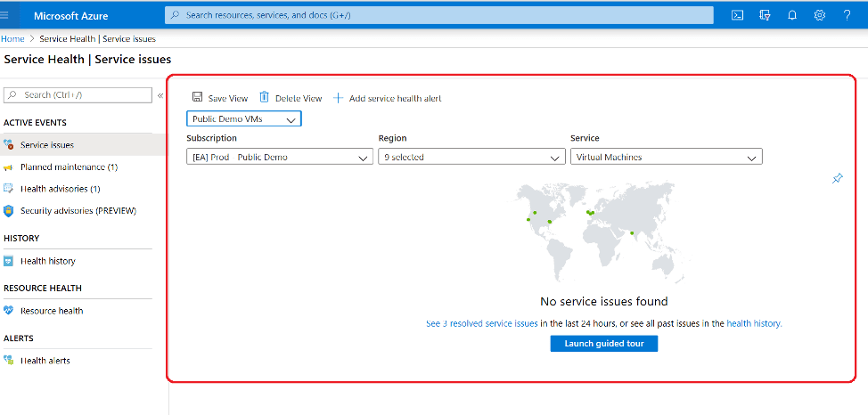Pin the world map to dashboard
This screenshot has height=415, width=868.
pyautogui.click(x=838, y=179)
